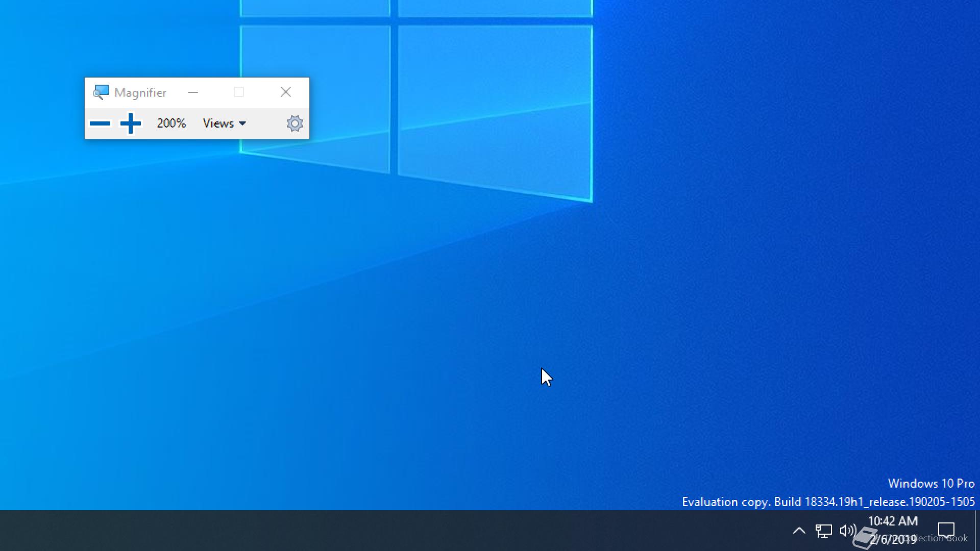Image resolution: width=980 pixels, height=551 pixels.
Task: Show hidden tray icons chevron
Action: 799,531
